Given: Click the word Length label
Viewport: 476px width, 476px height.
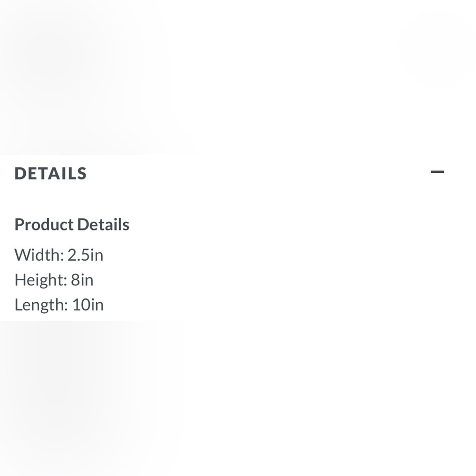Looking at the screenshot, I should [x=41, y=305].
